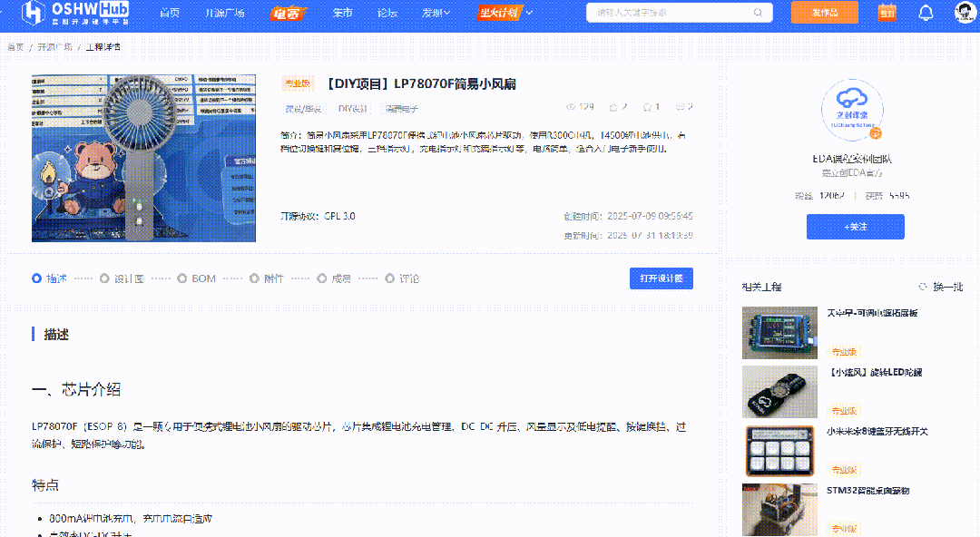Click the magnifier icon in the search bar
Image resolution: width=980 pixels, height=537 pixels.
[757, 12]
